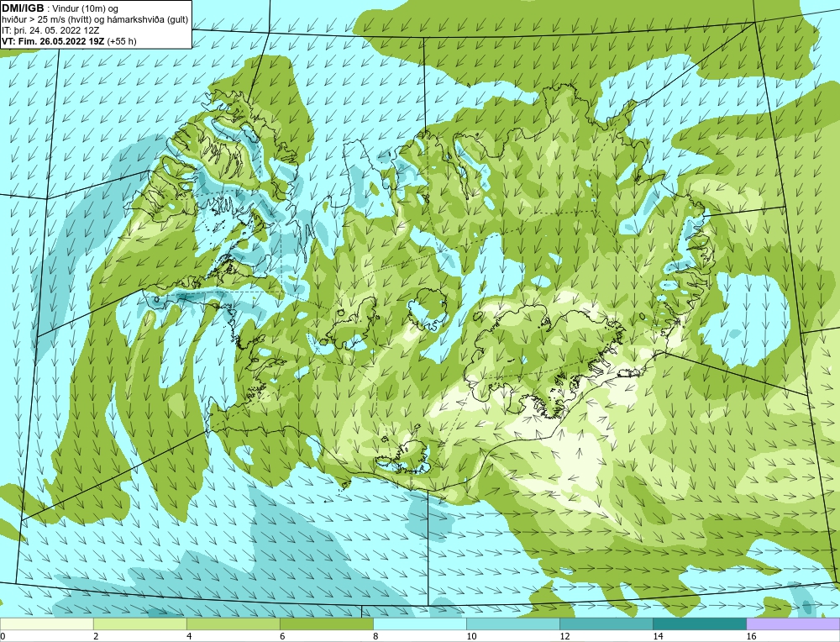Click the 0–2 m/s palest legend swatch
The width and height of the screenshot is (840, 642).
pos(46,624)
